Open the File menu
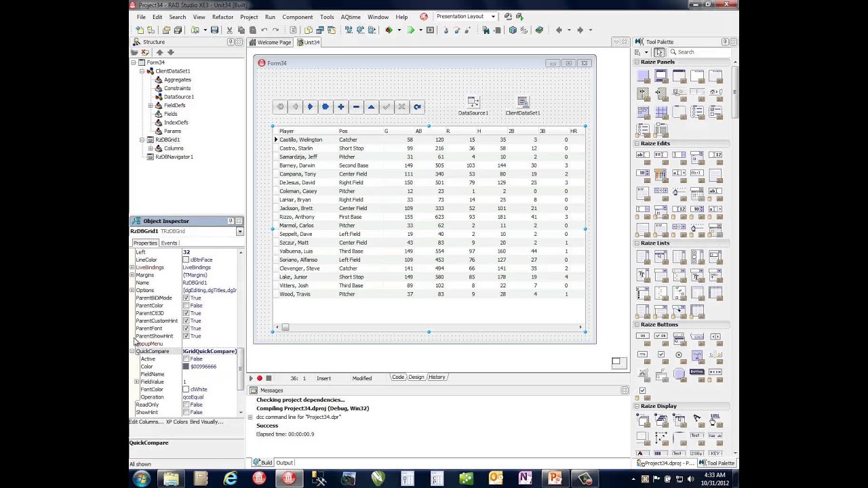This screenshot has width=868, height=488. tap(141, 17)
